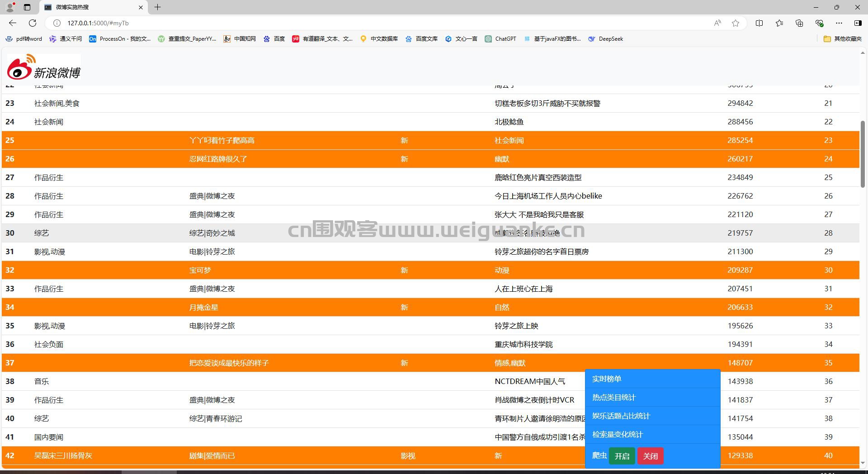This screenshot has width=868, height=474.
Task: Click the Sina Weibo logo
Action: point(44,67)
